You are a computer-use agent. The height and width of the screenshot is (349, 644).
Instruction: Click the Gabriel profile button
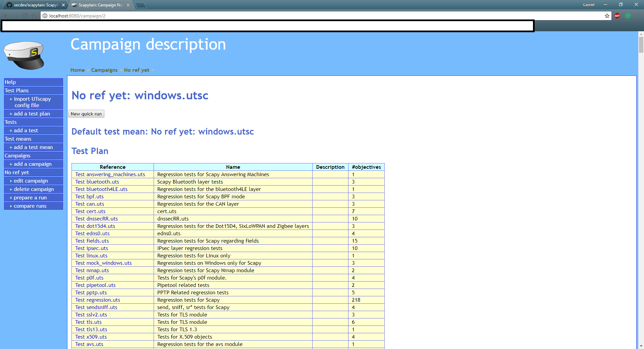[588, 5]
